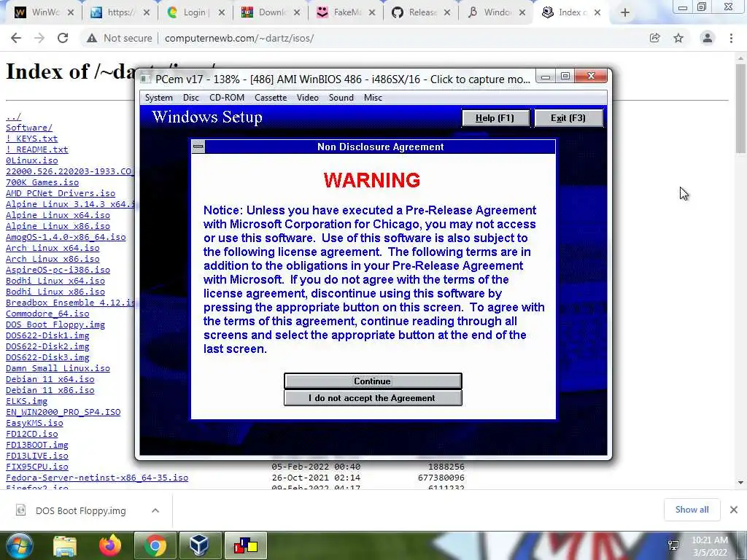Open the EN_WIN2000_PRO_SP4.ISO link
The width and height of the screenshot is (747, 560).
click(63, 413)
